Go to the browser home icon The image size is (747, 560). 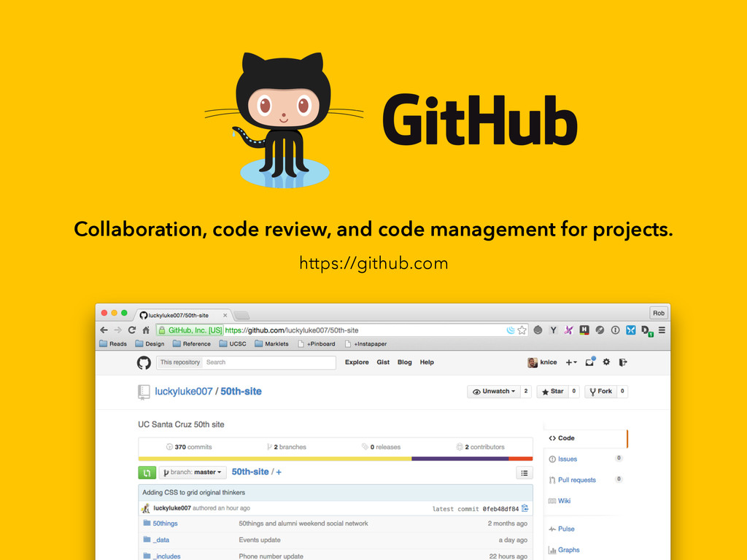146,330
